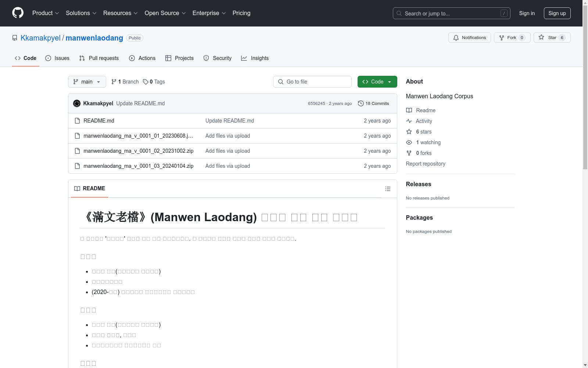Open the Packages section heading
588x368 pixels.
[419, 217]
